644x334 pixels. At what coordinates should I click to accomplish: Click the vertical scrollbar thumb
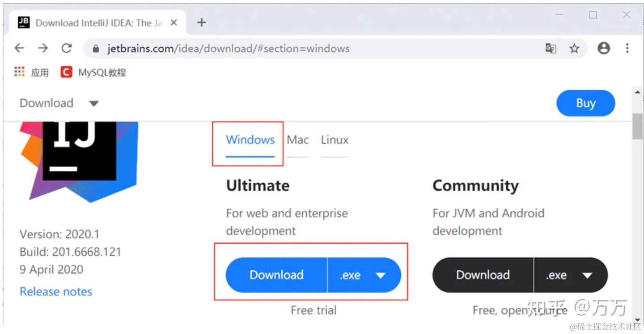637,127
